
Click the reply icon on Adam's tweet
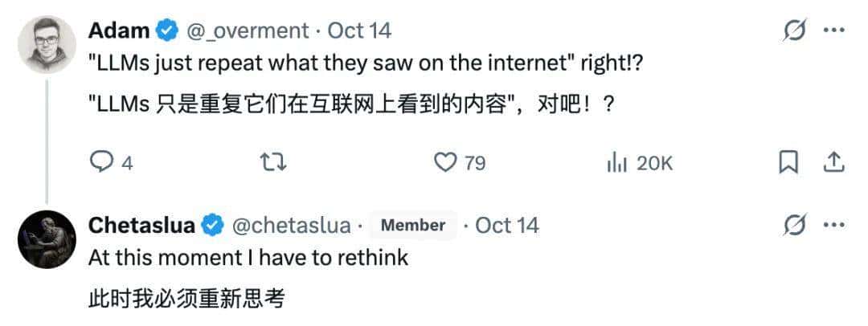pos(101,163)
